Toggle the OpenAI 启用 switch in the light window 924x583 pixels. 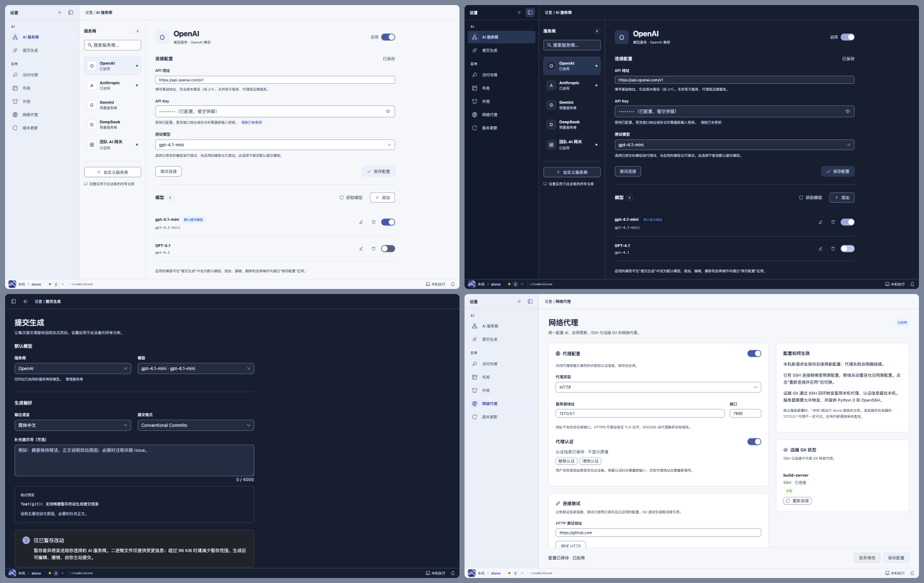click(388, 37)
